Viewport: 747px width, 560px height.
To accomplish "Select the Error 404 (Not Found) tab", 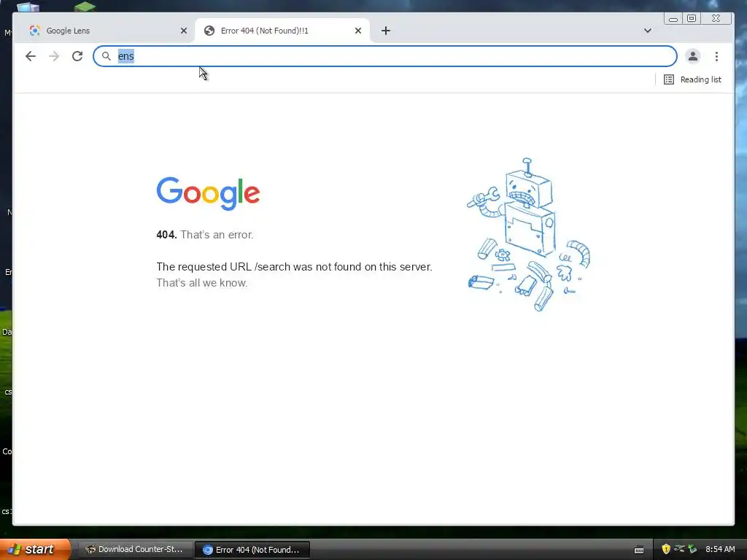I will (x=282, y=31).
